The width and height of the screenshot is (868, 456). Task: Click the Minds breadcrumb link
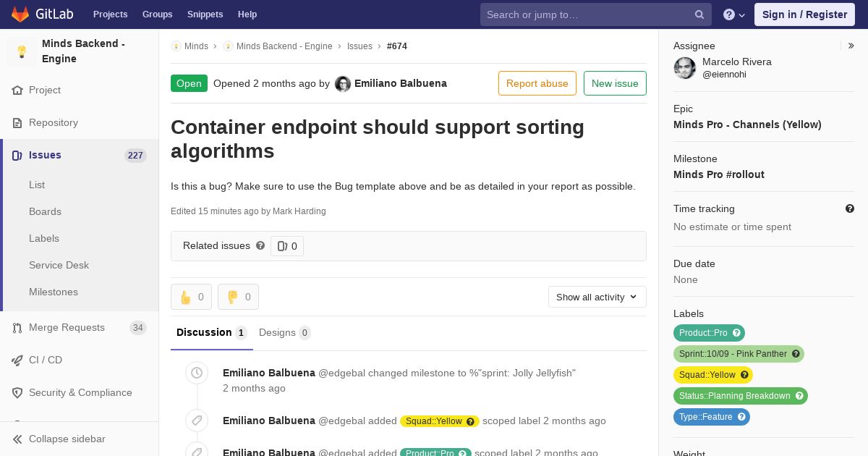(196, 46)
